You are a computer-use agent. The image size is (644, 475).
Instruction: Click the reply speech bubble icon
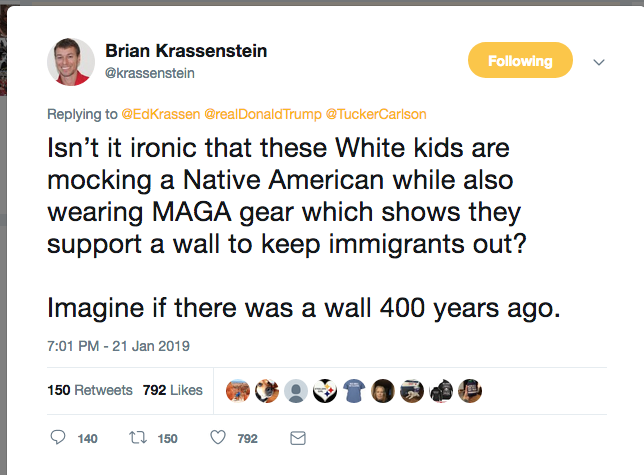tap(58, 438)
